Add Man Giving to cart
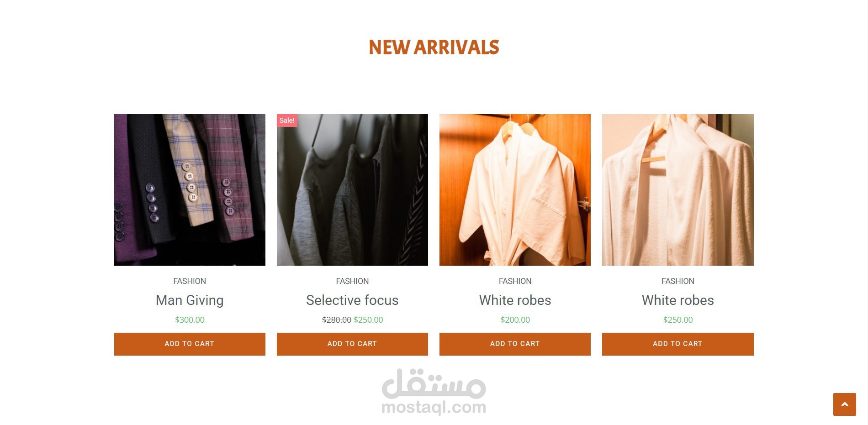This screenshot has height=425, width=868. 190,344
